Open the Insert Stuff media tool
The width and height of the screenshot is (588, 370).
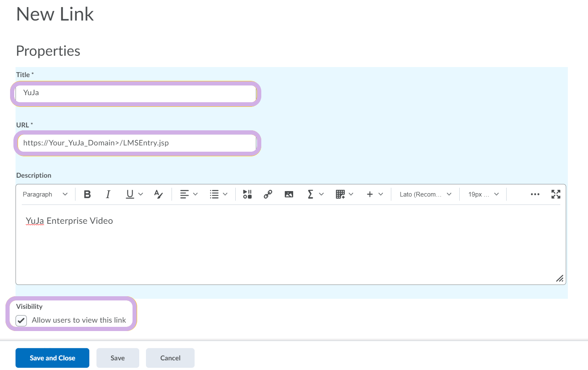[x=247, y=194]
